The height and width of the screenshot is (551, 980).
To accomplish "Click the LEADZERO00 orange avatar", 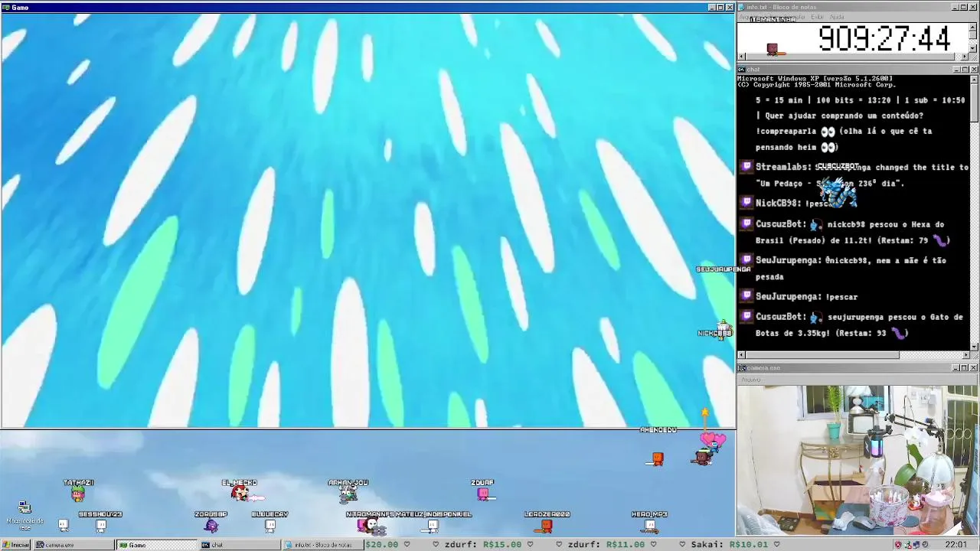I will [x=546, y=525].
